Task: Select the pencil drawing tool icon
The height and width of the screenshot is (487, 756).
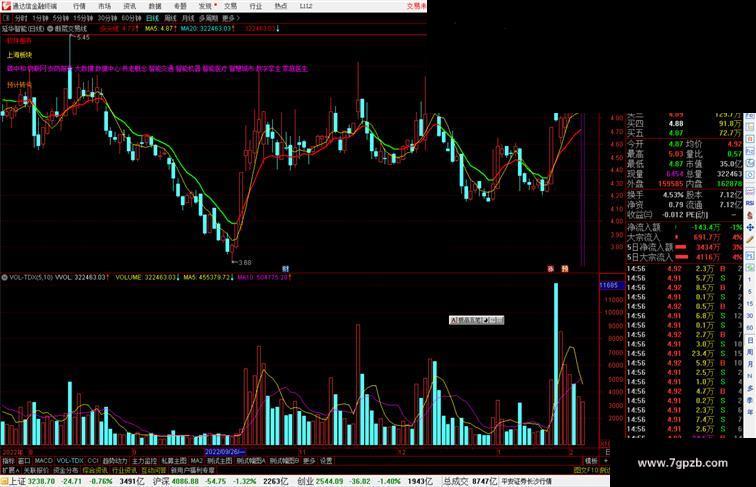Action: (x=750, y=240)
